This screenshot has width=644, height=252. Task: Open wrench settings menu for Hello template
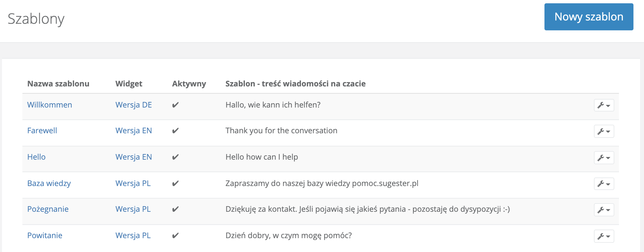604,158
